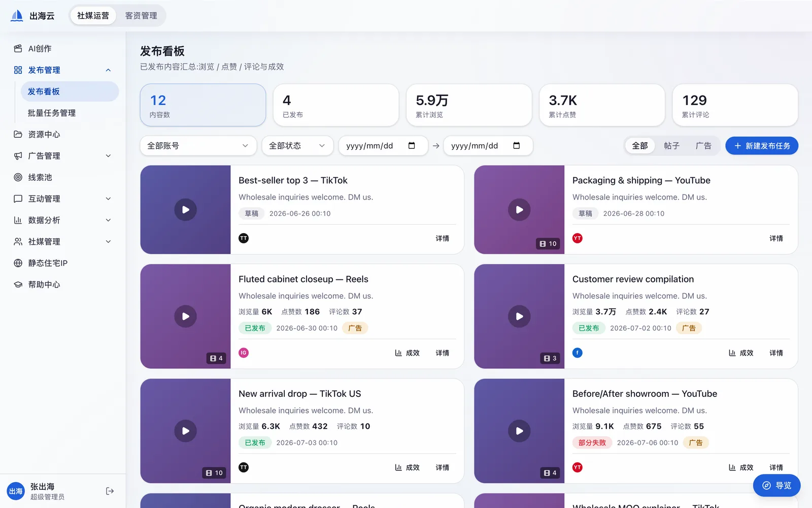
Task: Click the 数据分析 chart icon
Action: pyautogui.click(x=18, y=220)
